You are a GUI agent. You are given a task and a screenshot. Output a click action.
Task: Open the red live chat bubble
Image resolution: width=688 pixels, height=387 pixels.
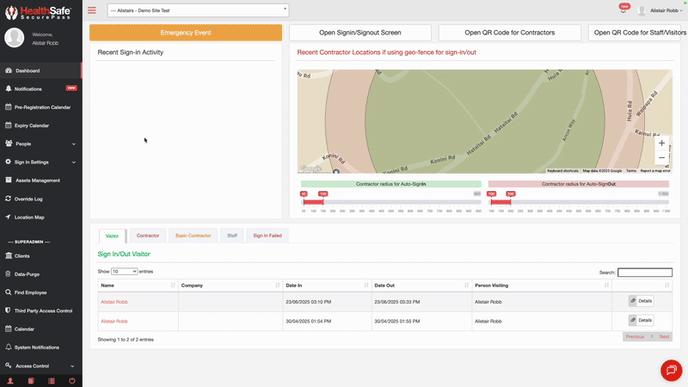click(x=671, y=370)
